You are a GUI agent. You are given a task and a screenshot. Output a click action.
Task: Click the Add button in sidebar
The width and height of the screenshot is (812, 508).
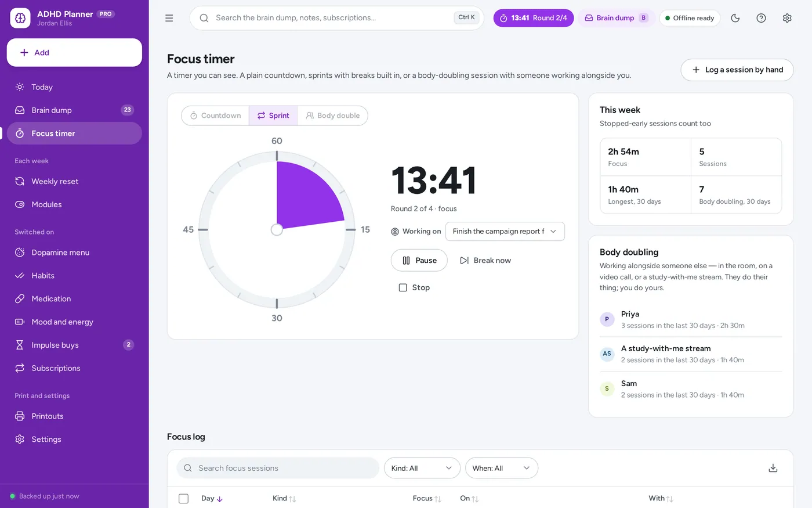click(x=74, y=52)
